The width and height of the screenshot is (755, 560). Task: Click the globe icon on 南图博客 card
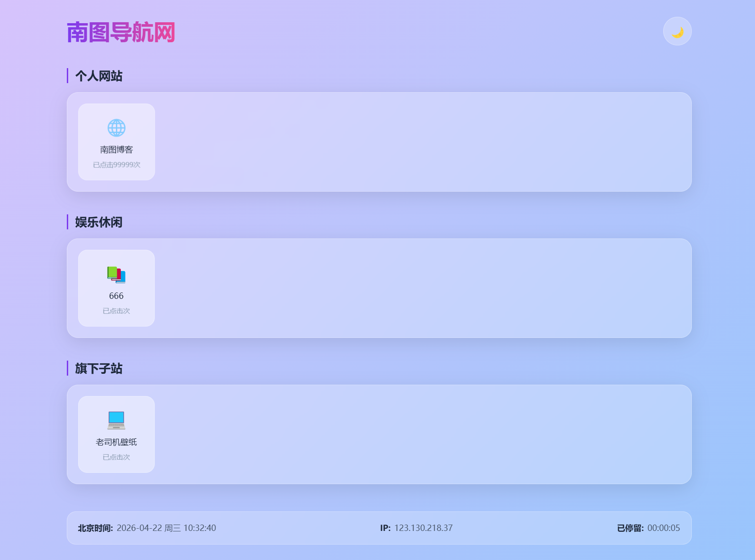click(x=116, y=128)
